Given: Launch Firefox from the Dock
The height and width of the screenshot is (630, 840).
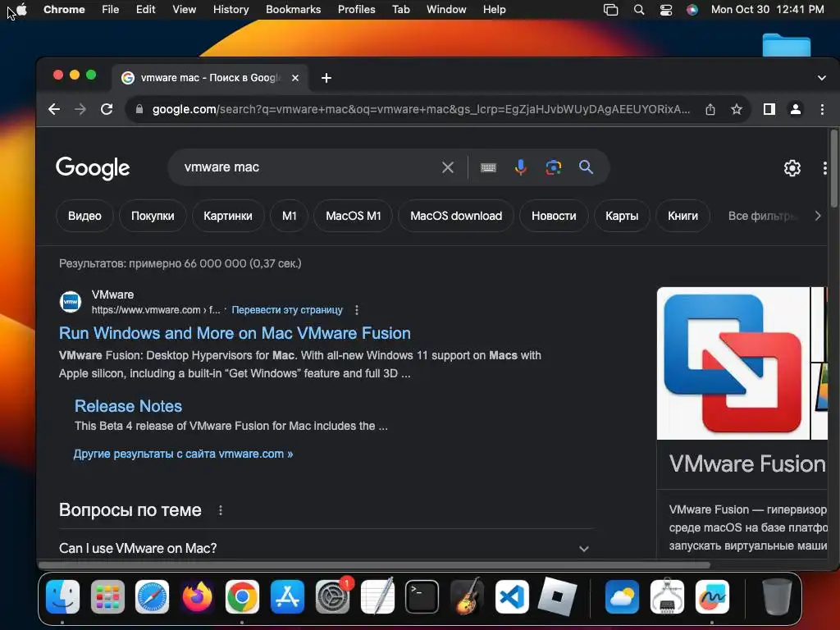Looking at the screenshot, I should click(x=197, y=597).
